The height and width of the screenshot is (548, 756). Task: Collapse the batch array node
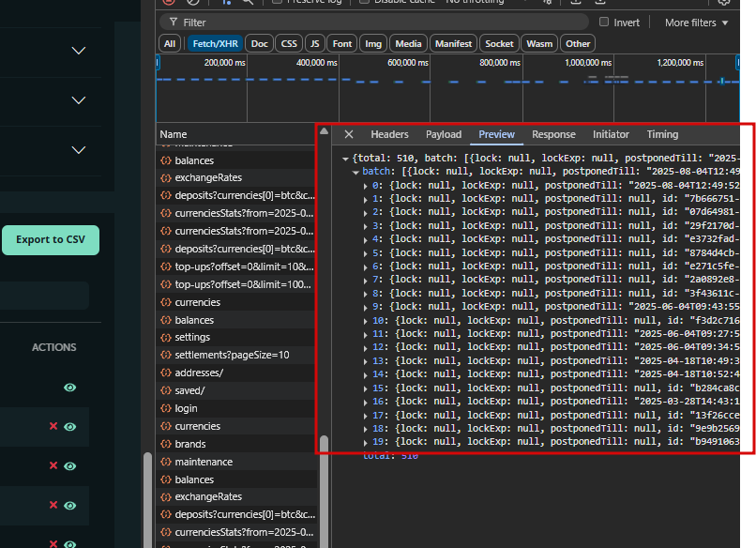coord(355,173)
